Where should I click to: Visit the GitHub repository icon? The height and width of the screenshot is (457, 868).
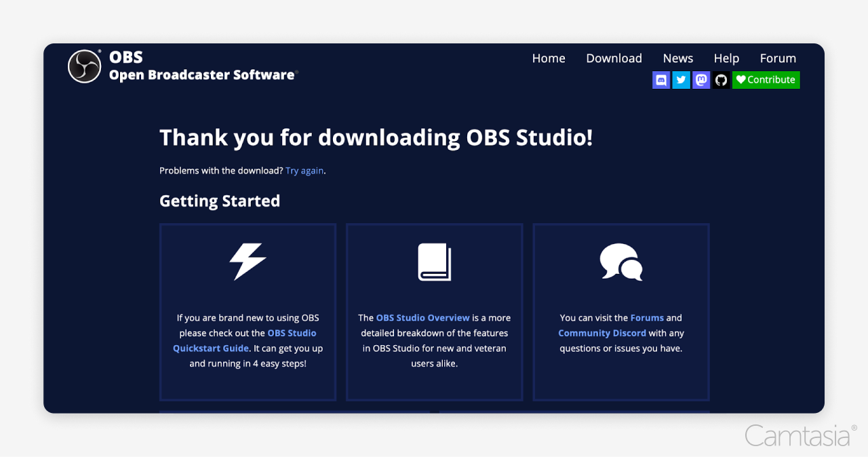(721, 80)
